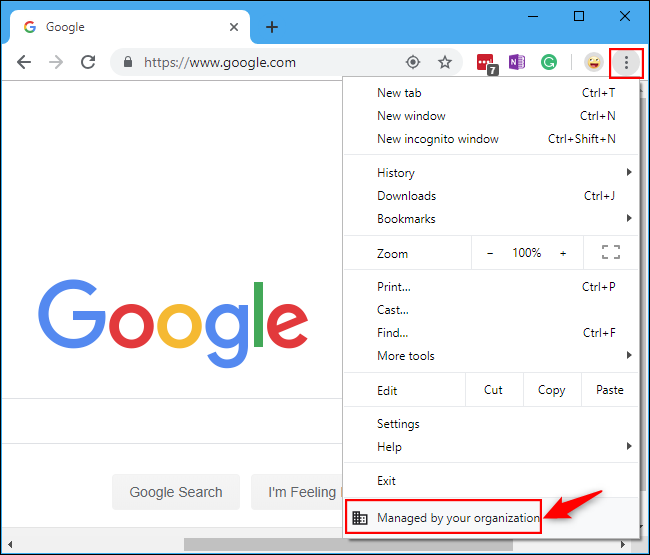Viewport: 650px width, 555px height.
Task: Click Copy in the Edit row
Action: point(552,390)
